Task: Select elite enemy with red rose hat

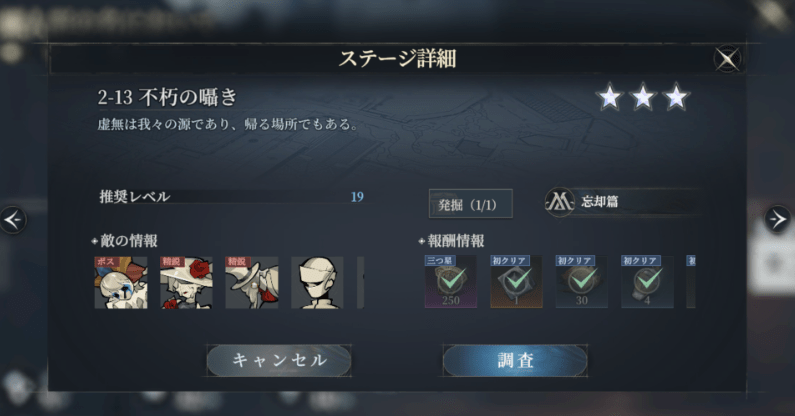Action: pyautogui.click(x=186, y=283)
